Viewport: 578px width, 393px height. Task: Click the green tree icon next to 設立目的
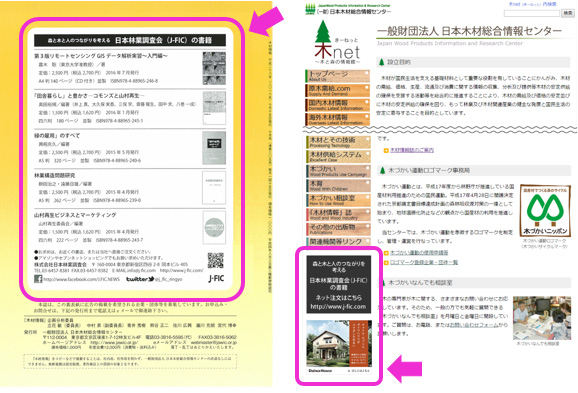(x=382, y=62)
